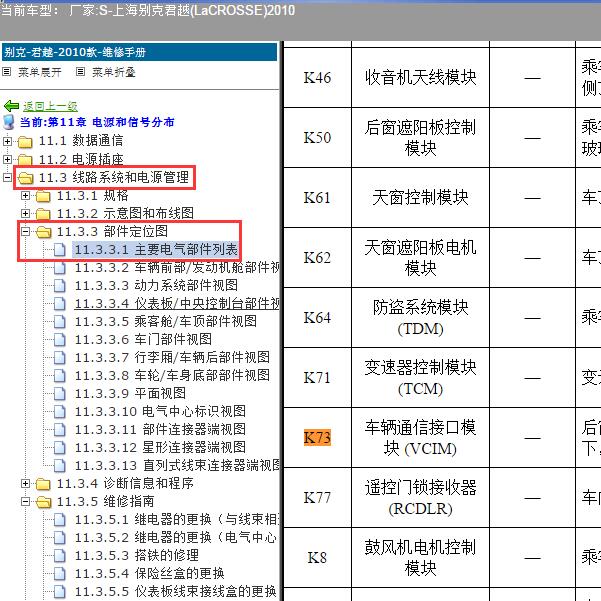Click the 别克-君越-2010款-维修手册 title bar
Image resolution: width=601 pixels, height=601 pixels.
pyautogui.click(x=140, y=52)
